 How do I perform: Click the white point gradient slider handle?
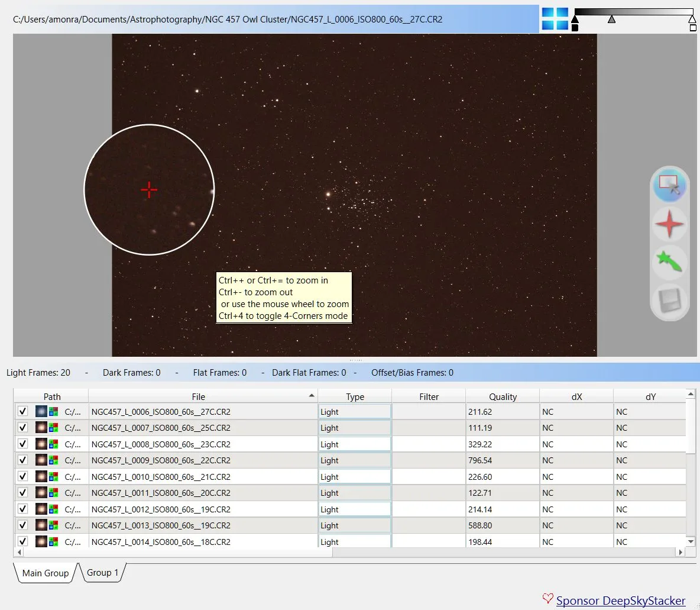point(692,19)
